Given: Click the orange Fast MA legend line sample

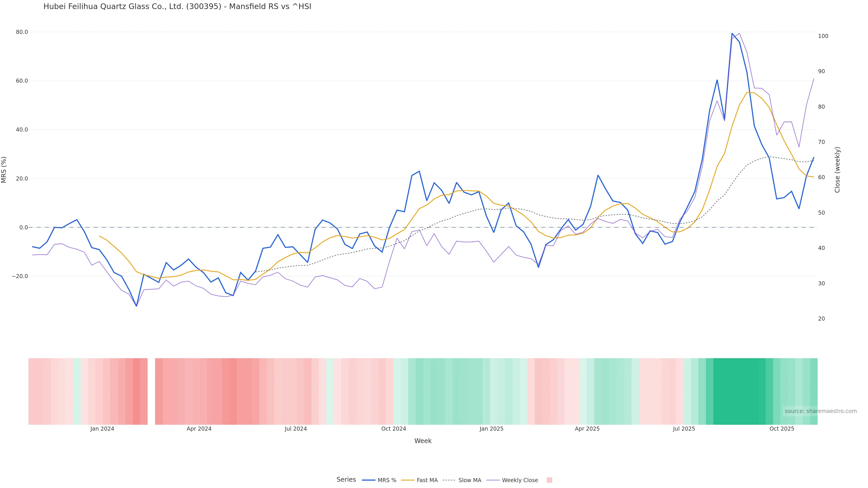Looking at the screenshot, I should [x=408, y=480].
